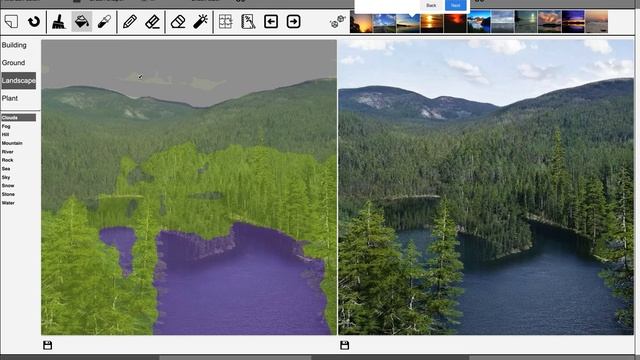640x360 pixels.
Task: Click the right arrow box icon
Action: [293, 22]
